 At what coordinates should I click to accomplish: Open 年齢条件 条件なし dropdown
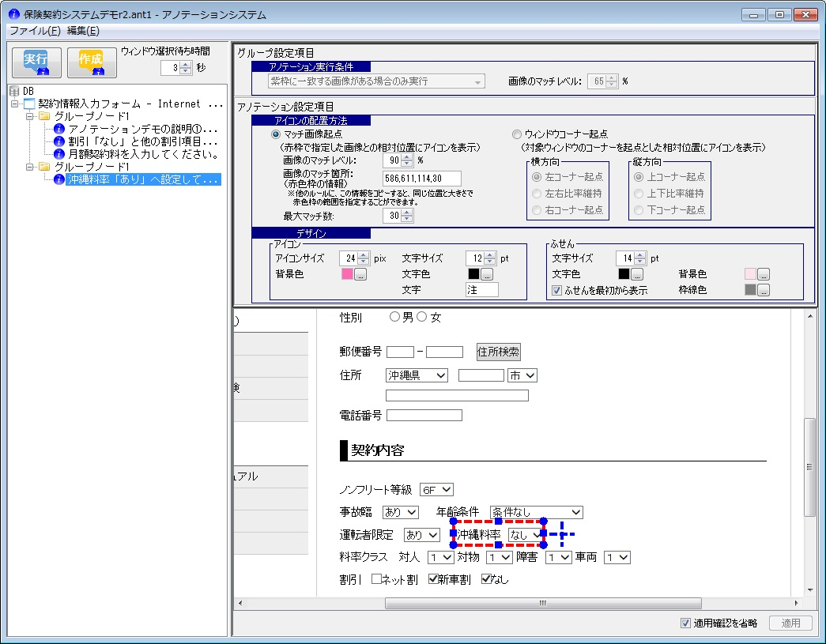536,512
